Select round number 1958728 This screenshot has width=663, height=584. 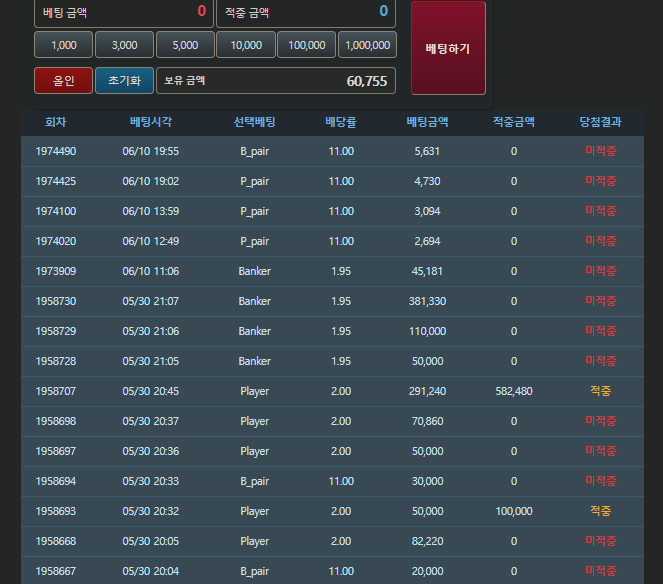[x=56, y=362]
